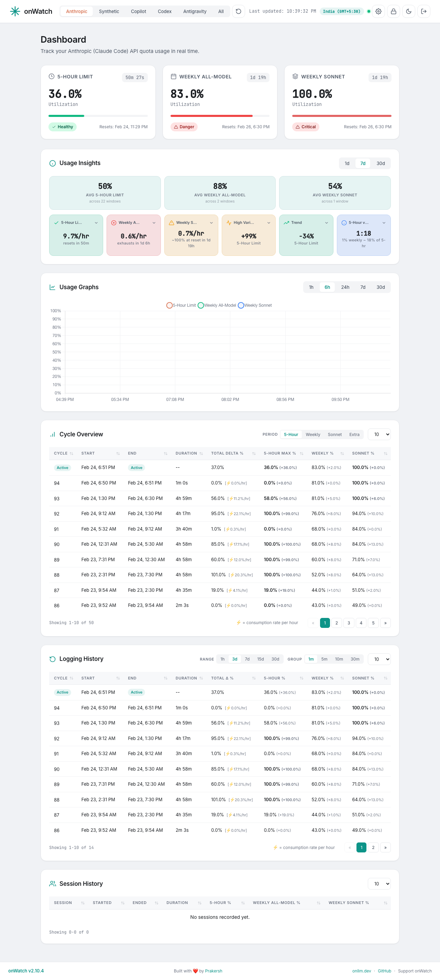Viewport: 440px width, 980px height.
Task: Toggle dark mode with moon icon
Action: (409, 11)
